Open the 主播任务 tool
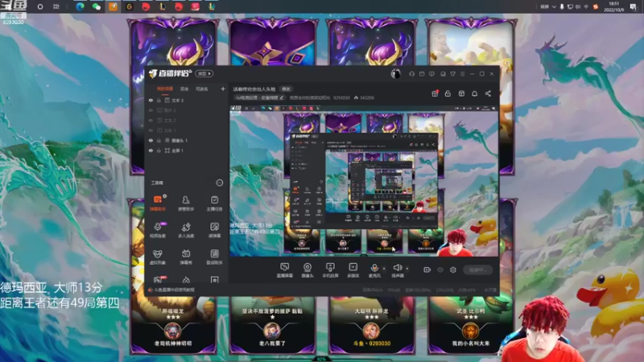This screenshot has width=644, height=362. [214, 204]
